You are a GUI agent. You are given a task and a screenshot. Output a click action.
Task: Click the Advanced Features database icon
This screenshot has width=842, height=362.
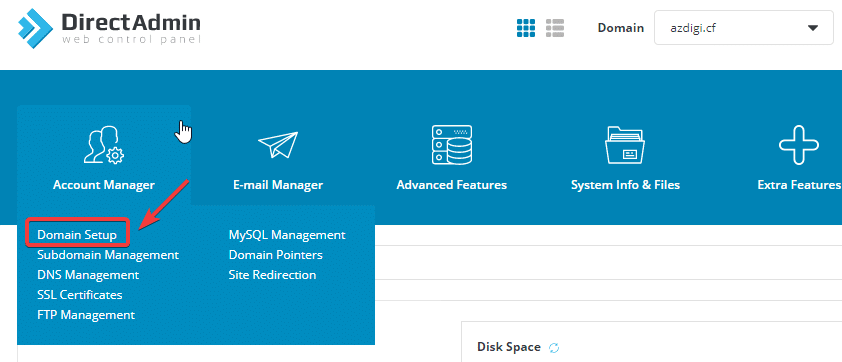(452, 145)
